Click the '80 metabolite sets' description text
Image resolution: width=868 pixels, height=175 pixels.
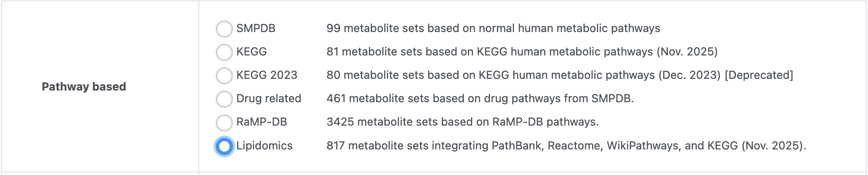pyautogui.click(x=523, y=75)
